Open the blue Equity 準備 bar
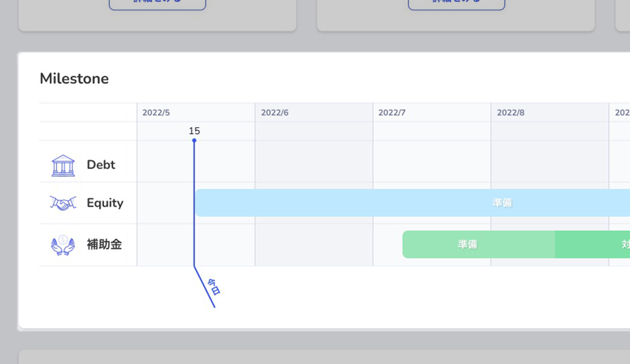The image size is (630, 364). coord(502,203)
